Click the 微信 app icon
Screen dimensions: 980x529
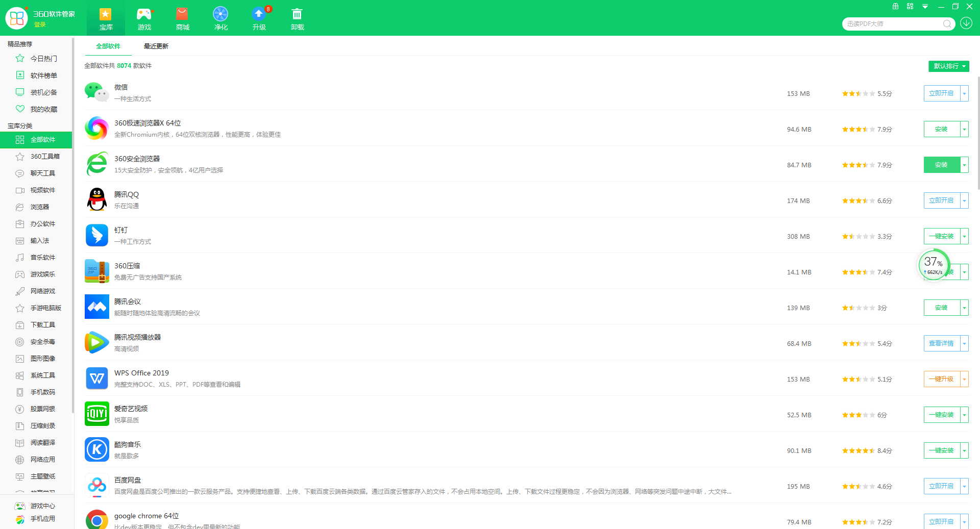coord(96,92)
